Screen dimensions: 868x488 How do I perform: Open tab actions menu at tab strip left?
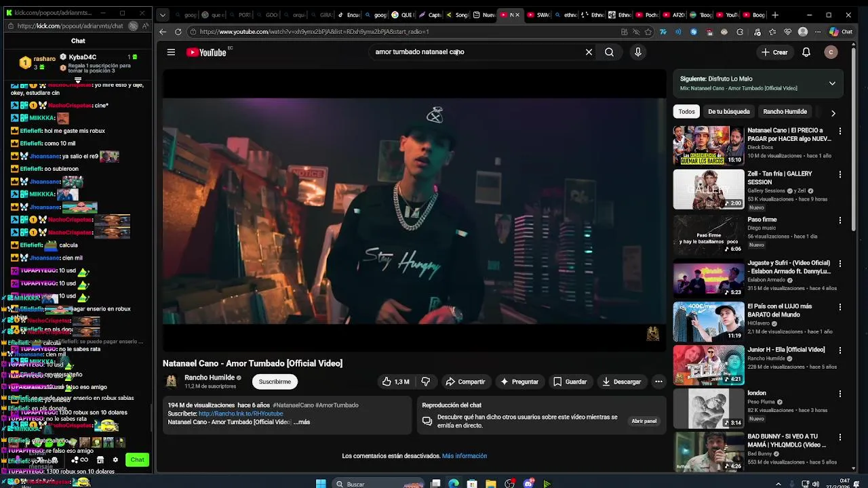pyautogui.click(x=162, y=15)
